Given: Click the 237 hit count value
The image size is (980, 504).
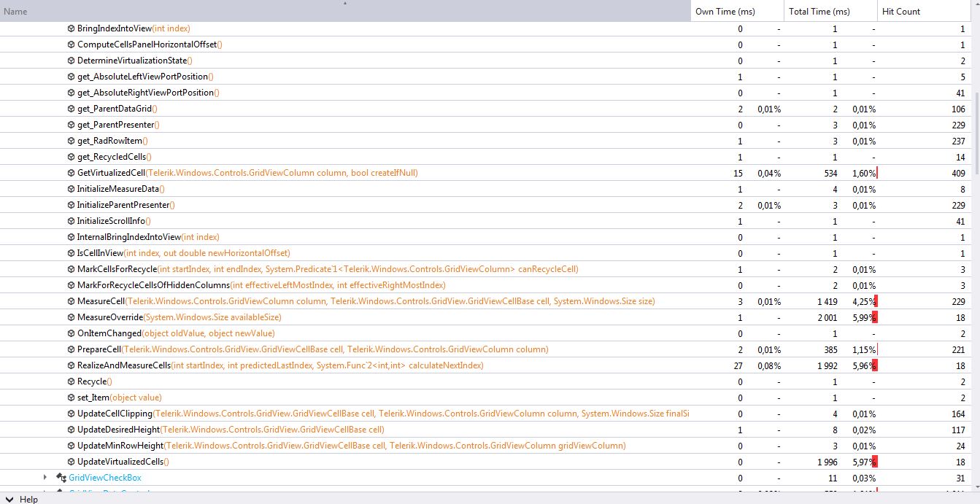Looking at the screenshot, I should pos(957,141).
